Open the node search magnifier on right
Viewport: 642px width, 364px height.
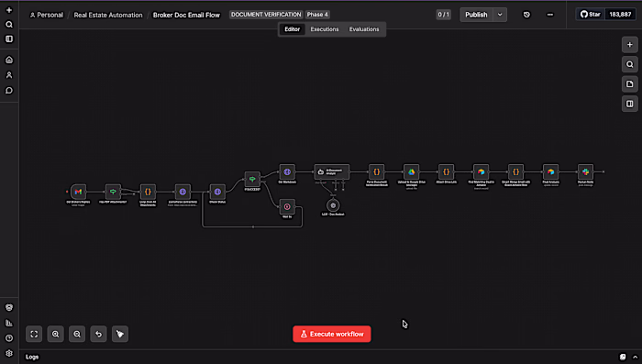[x=630, y=64]
